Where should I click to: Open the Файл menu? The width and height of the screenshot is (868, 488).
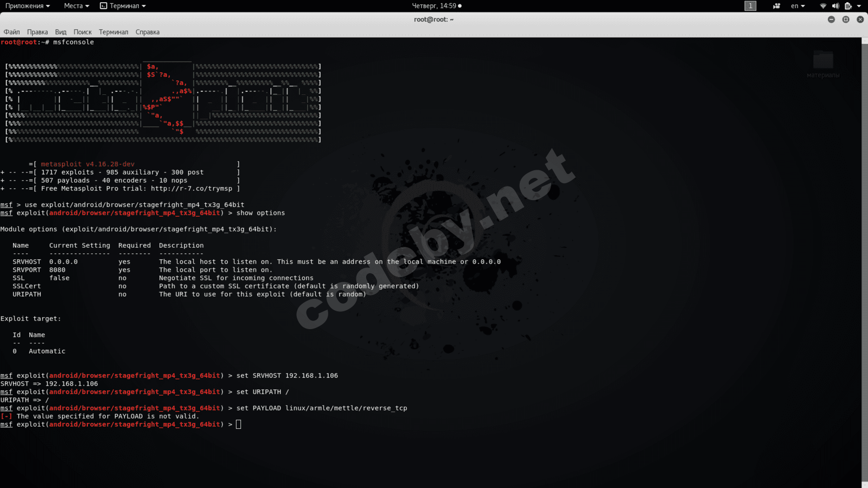click(x=11, y=32)
